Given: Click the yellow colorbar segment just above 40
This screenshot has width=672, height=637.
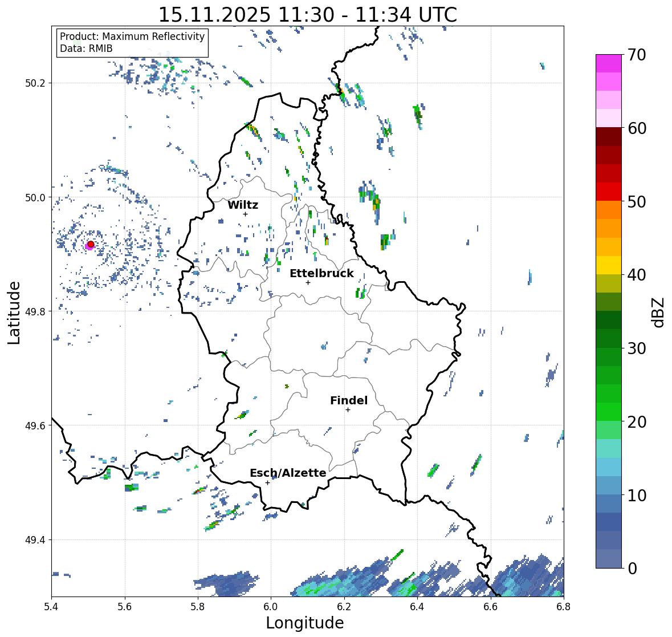Looking at the screenshot, I should click(609, 265).
